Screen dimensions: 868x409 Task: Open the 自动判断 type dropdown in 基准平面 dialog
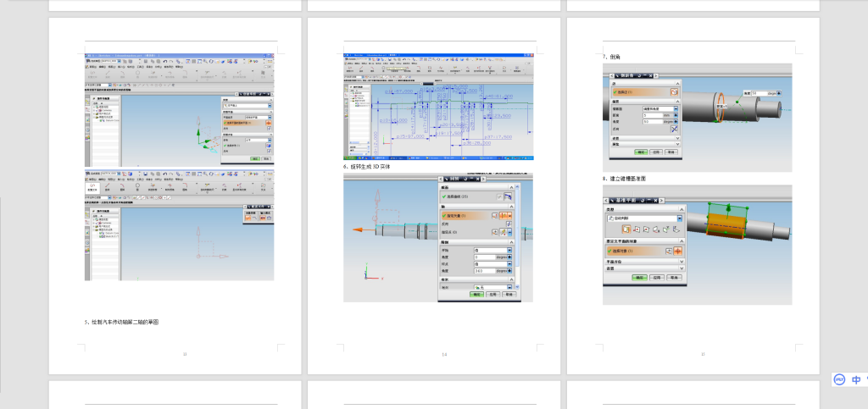pyautogui.click(x=678, y=218)
